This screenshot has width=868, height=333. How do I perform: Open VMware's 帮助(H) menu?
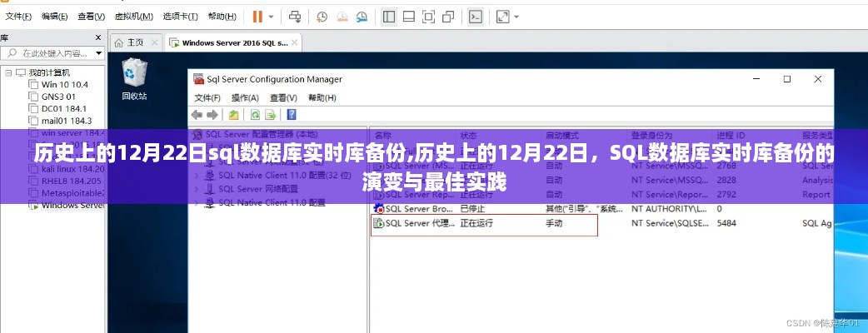(x=222, y=17)
